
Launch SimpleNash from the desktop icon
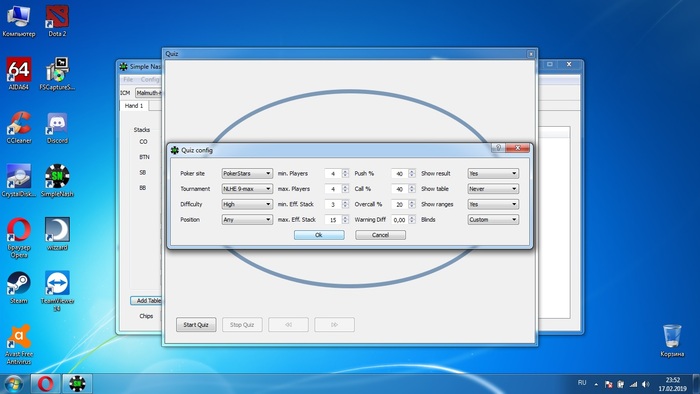(57, 181)
